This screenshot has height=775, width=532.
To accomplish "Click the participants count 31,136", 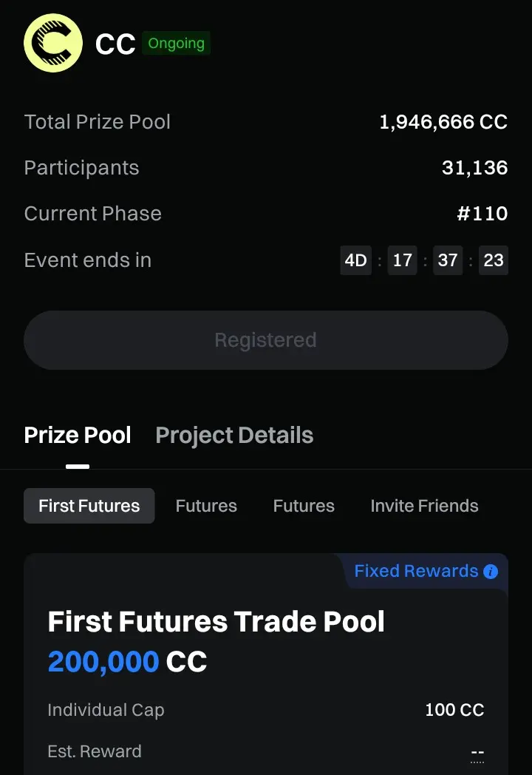I will pyautogui.click(x=474, y=168).
